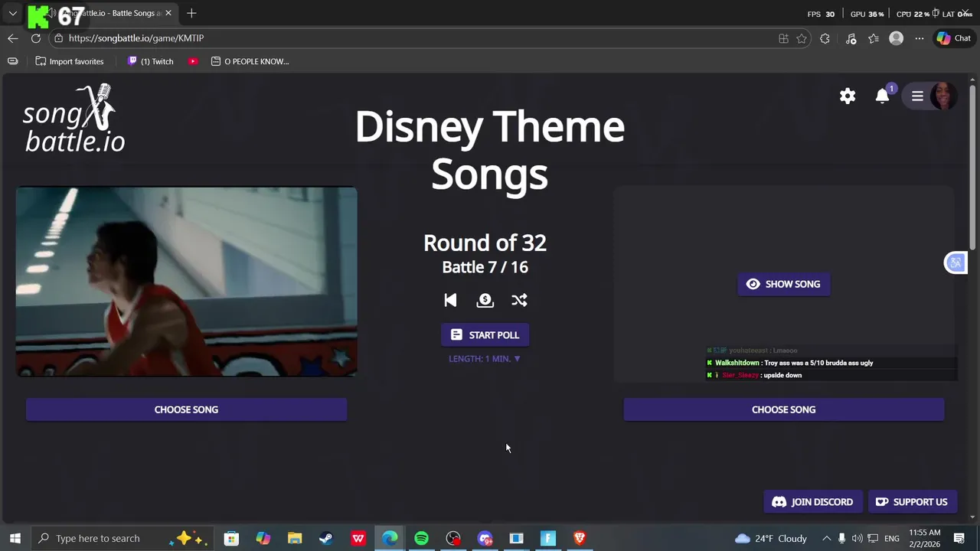Open a new browser tab

pos(191,13)
